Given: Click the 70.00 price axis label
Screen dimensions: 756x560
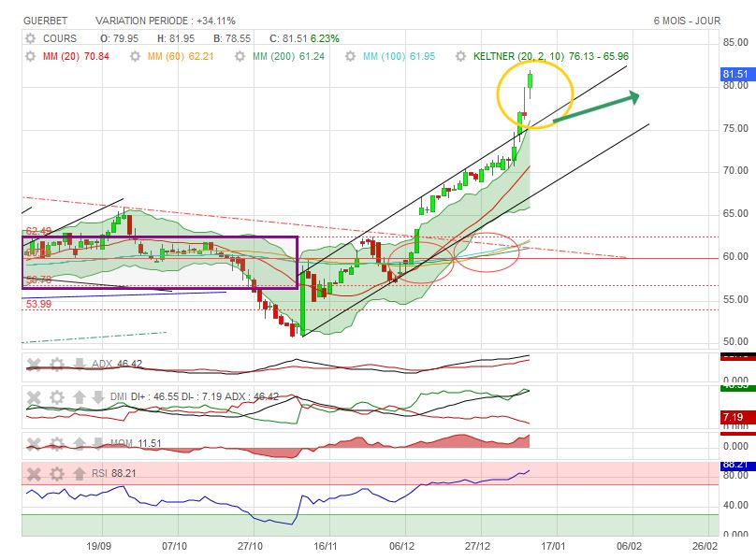Looking at the screenshot, I should coord(735,170).
